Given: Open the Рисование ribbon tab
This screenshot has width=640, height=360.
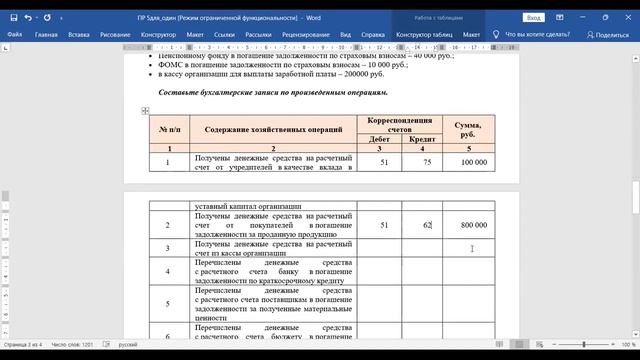Looking at the screenshot, I should pyautogui.click(x=115, y=35).
